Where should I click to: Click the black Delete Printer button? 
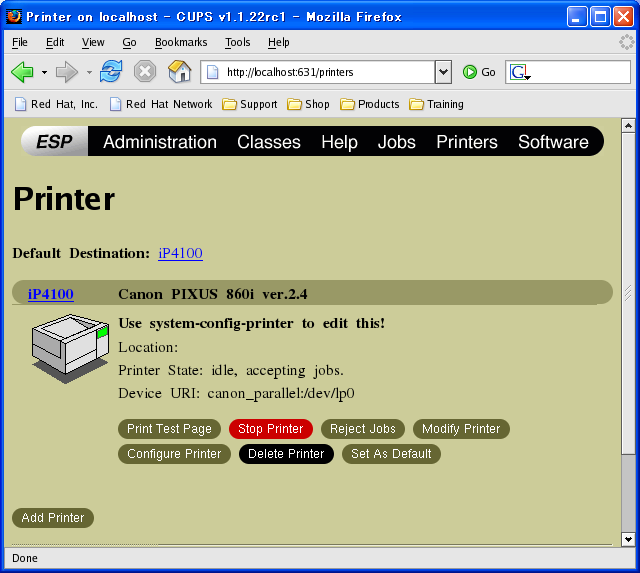tap(286, 454)
